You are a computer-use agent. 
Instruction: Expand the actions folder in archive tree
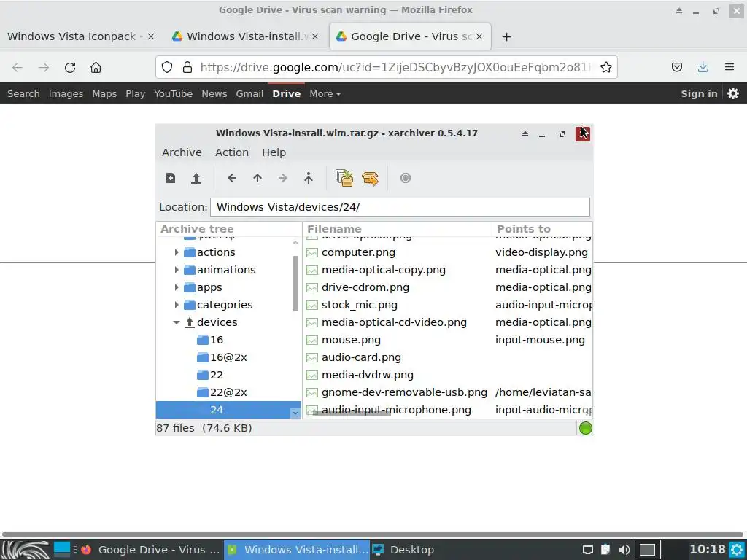pos(177,252)
